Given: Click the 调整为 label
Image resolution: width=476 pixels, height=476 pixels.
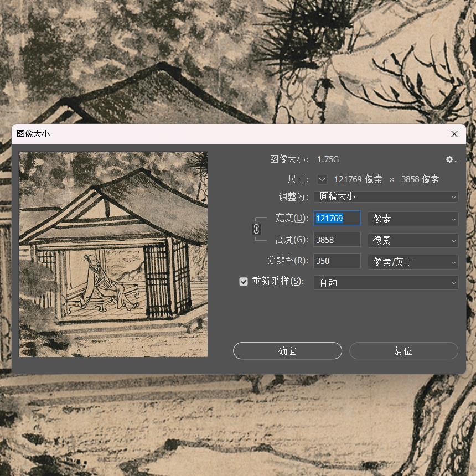Looking at the screenshot, I should click(293, 196).
